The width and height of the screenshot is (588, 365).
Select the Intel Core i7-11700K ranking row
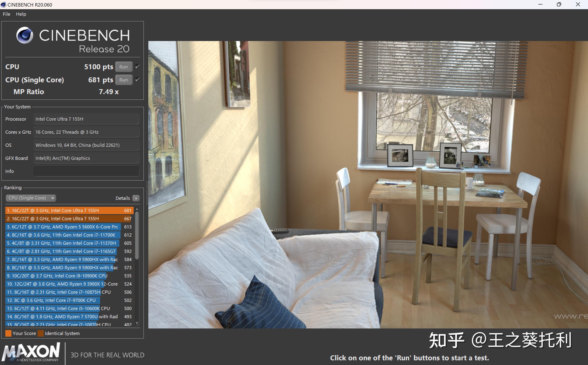click(69, 235)
